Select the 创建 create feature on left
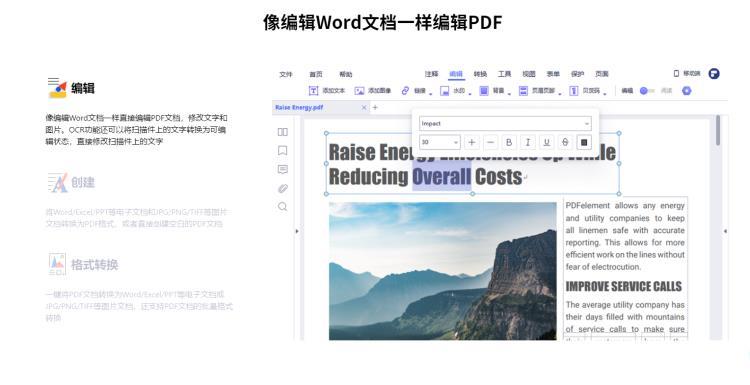This screenshot has height=385, width=750. click(71, 182)
